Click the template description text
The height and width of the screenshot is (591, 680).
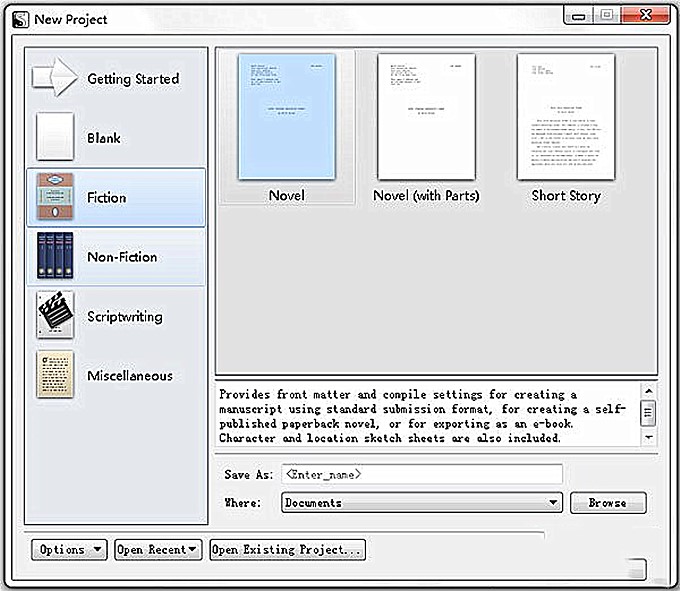tap(422, 416)
